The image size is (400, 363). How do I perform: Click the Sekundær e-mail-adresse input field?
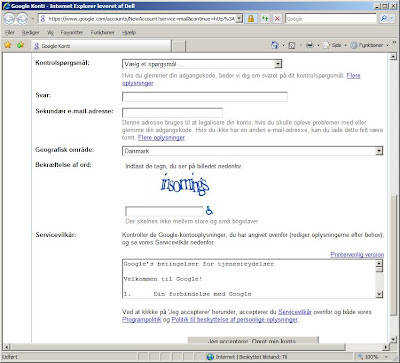click(172, 112)
